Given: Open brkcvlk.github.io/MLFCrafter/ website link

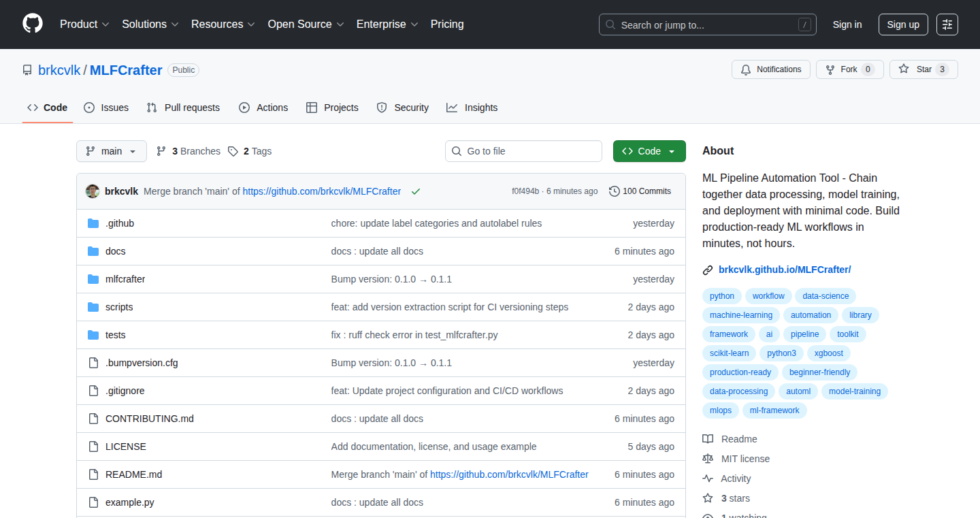Looking at the screenshot, I should point(785,270).
